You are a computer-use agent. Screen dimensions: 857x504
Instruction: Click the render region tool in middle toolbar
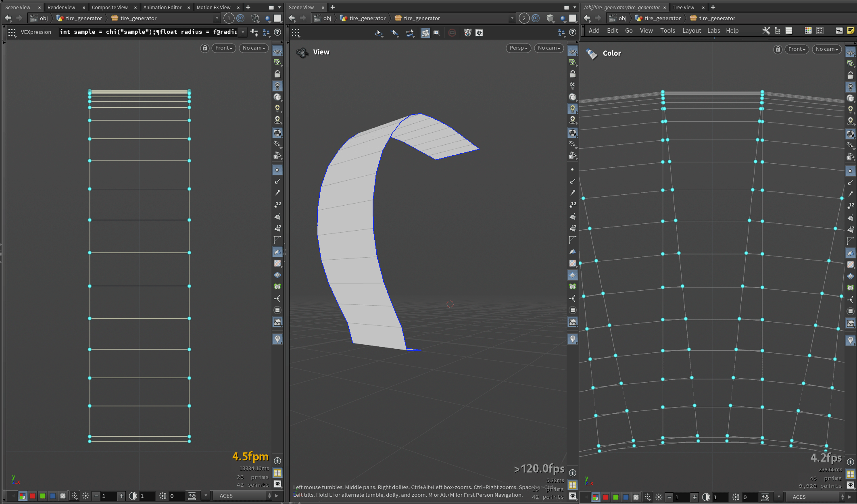tap(437, 33)
